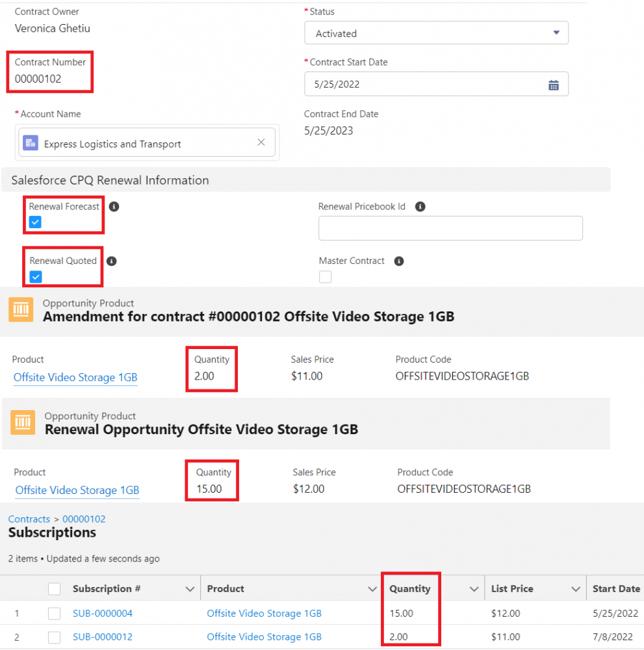
Task: Click the $12.00 Sales Price value
Action: (x=309, y=489)
